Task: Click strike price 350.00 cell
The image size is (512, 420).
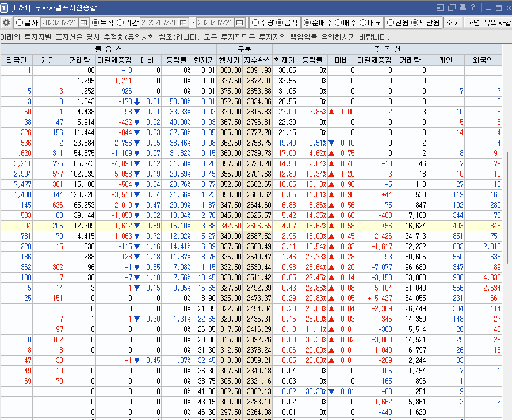Action: [231, 194]
